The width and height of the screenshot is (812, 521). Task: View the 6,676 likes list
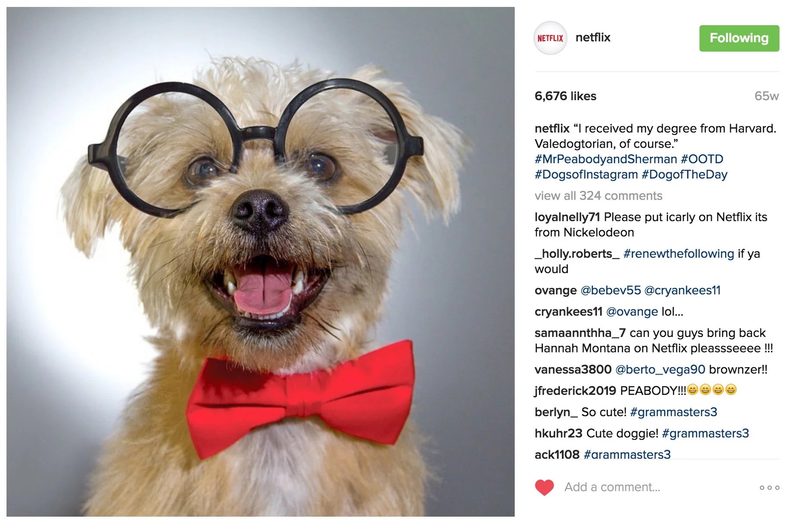pos(565,96)
